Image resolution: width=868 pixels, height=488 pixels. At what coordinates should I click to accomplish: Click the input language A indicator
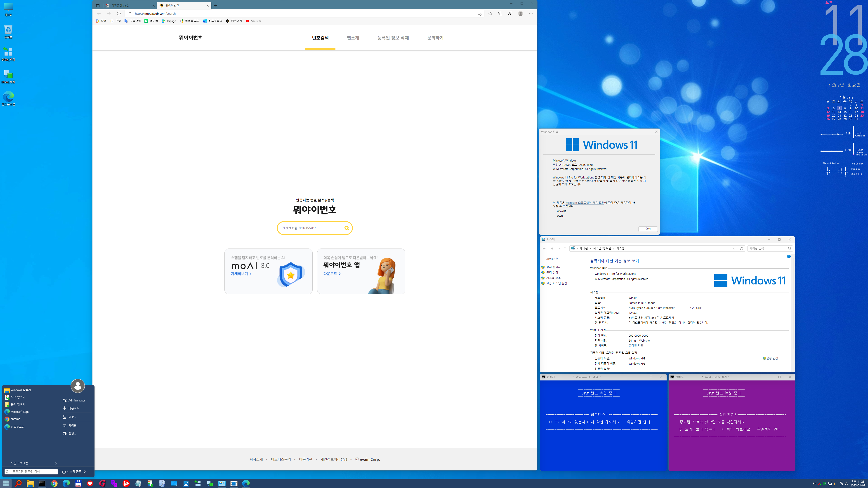click(846, 484)
